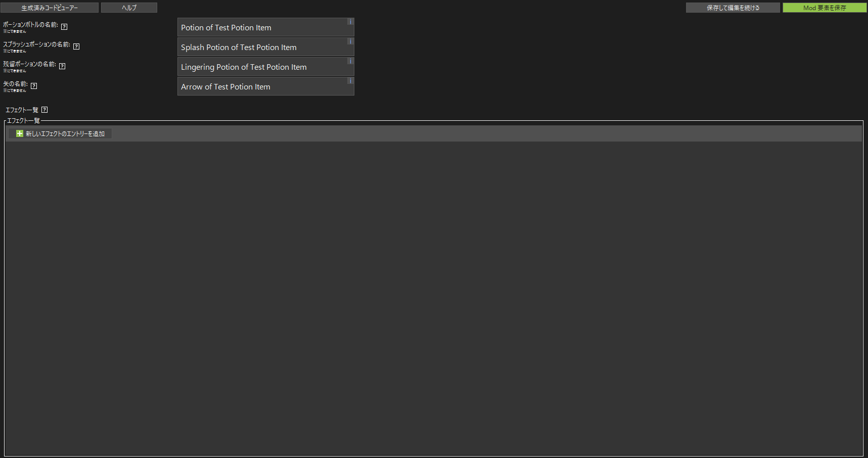Image resolution: width=868 pixels, height=458 pixels.
Task: Open the ヘルプ menu
Action: pos(129,8)
